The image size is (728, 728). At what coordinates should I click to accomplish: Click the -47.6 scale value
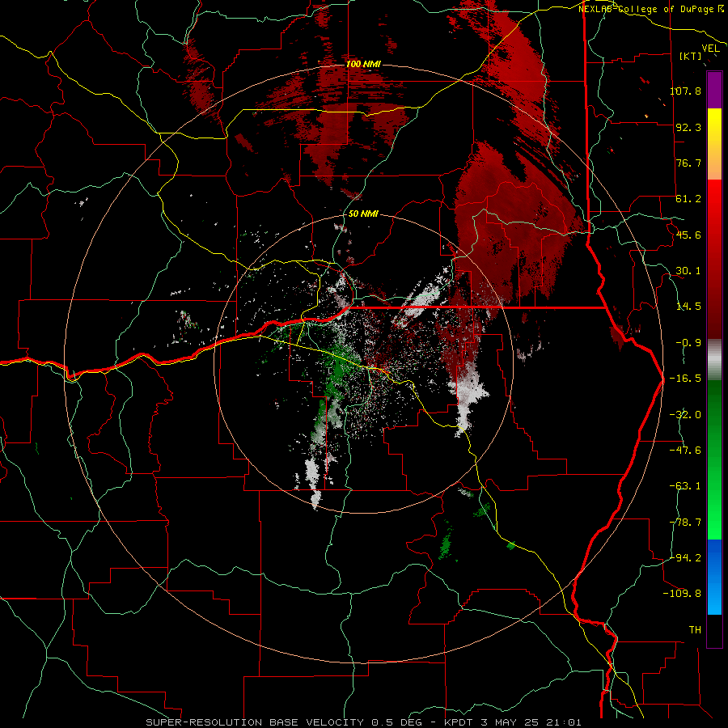pyautogui.click(x=685, y=451)
